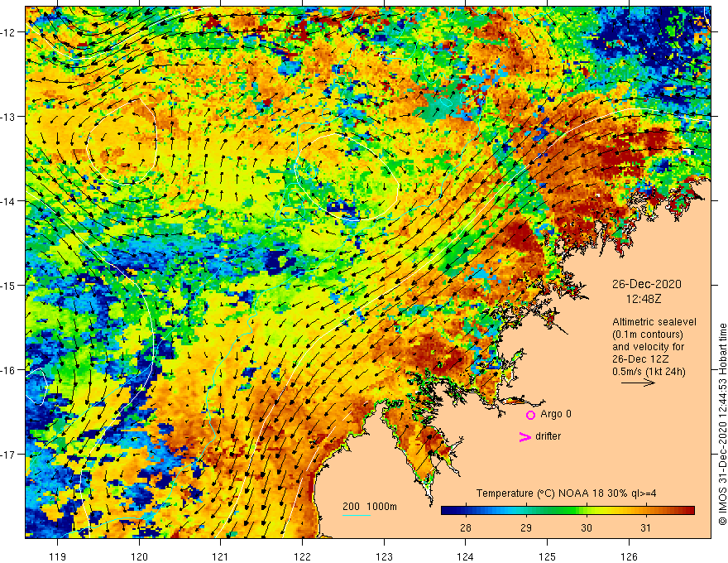Screen dimensions: 728x563
Task: Click the 'and velocity for' text line
Action: pos(648,347)
